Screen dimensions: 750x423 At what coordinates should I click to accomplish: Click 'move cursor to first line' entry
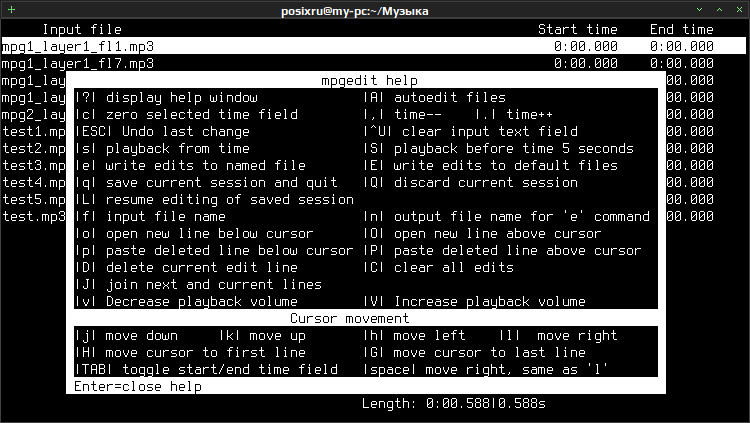pyautogui.click(x=190, y=352)
